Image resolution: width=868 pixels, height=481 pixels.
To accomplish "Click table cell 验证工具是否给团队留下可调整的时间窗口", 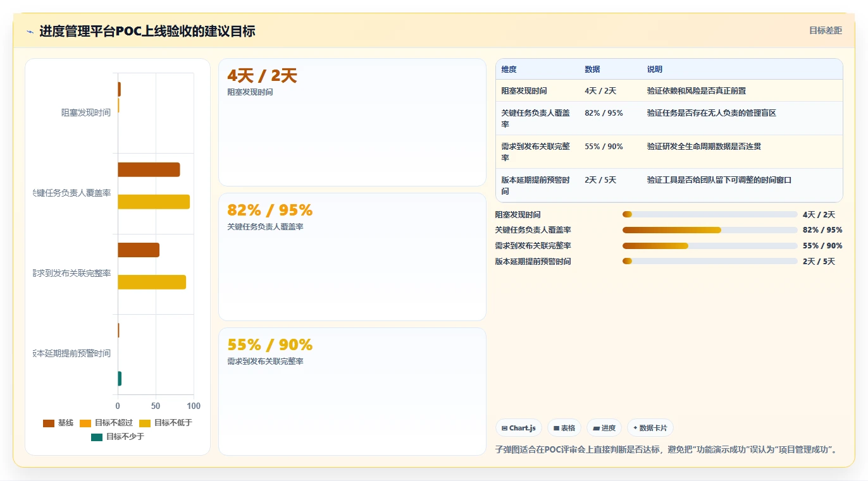I will click(719, 180).
